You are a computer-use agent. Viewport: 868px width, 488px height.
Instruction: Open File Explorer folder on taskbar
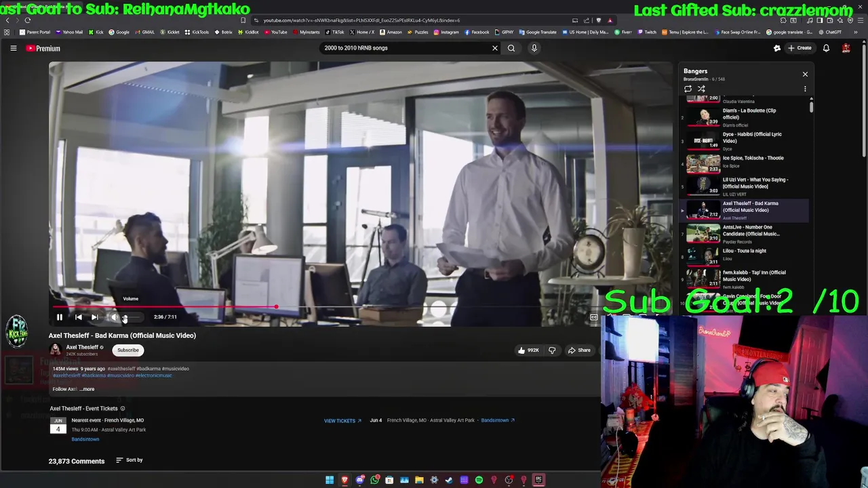pyautogui.click(x=419, y=480)
